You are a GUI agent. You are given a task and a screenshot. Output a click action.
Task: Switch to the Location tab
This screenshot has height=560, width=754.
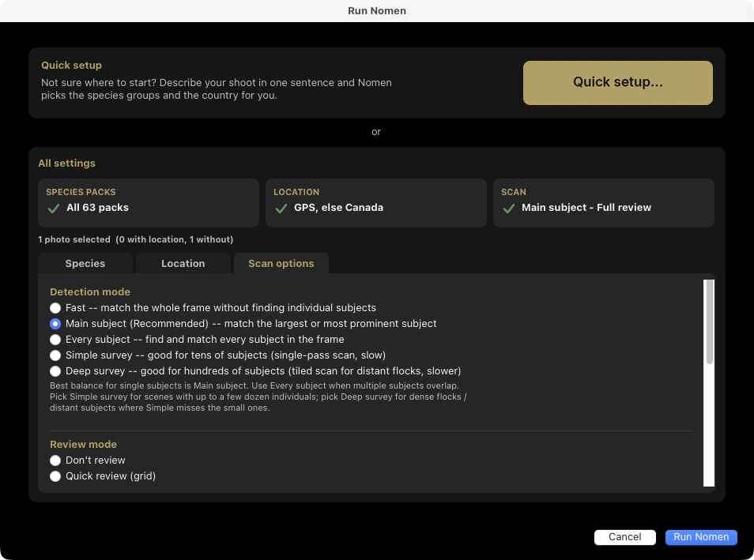[x=183, y=264]
